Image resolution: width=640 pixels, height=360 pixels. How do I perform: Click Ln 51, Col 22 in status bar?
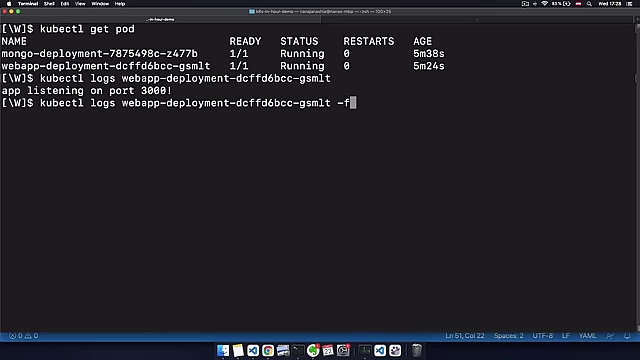tap(465, 336)
